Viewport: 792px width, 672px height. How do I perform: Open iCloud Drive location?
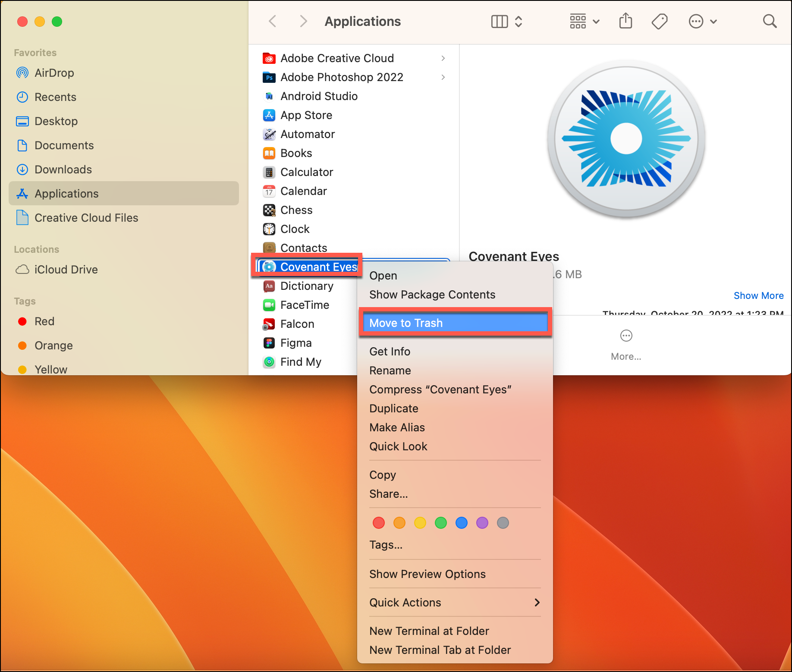[123, 270]
